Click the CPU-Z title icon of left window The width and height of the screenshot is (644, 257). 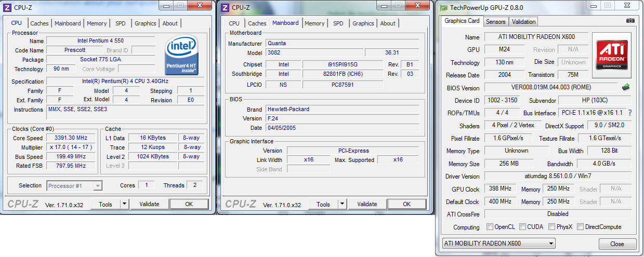pos(8,7)
